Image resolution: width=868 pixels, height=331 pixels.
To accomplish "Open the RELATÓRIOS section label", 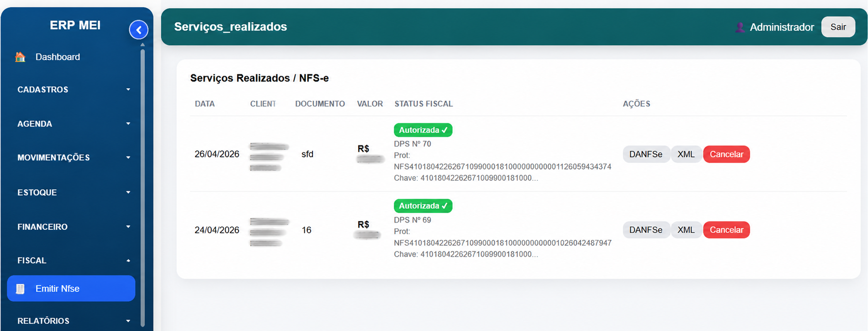I will 43,321.
